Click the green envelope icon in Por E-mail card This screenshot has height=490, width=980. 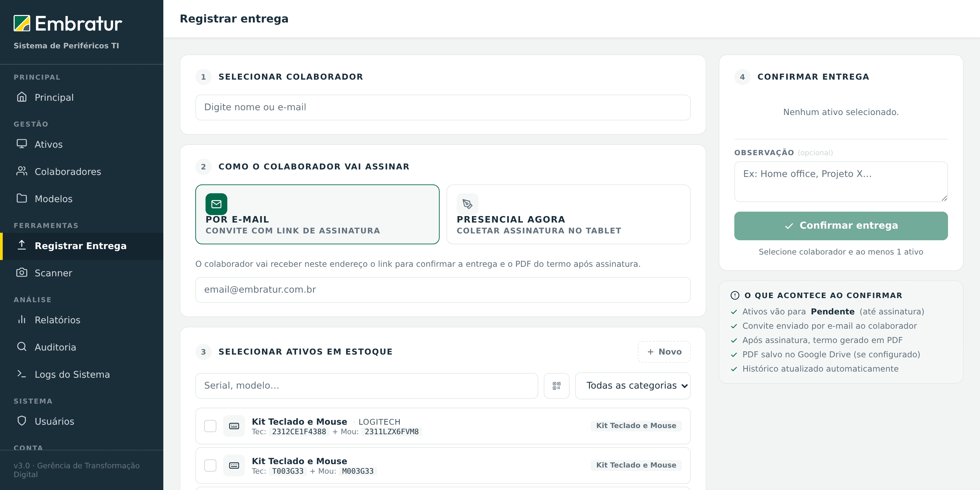(216, 204)
